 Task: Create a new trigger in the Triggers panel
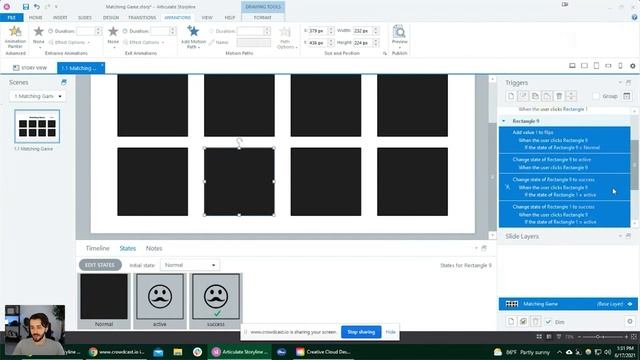511,96
